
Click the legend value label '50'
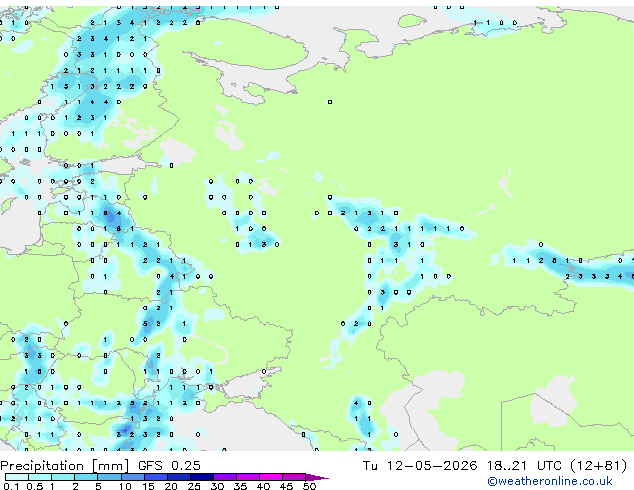tap(309, 486)
